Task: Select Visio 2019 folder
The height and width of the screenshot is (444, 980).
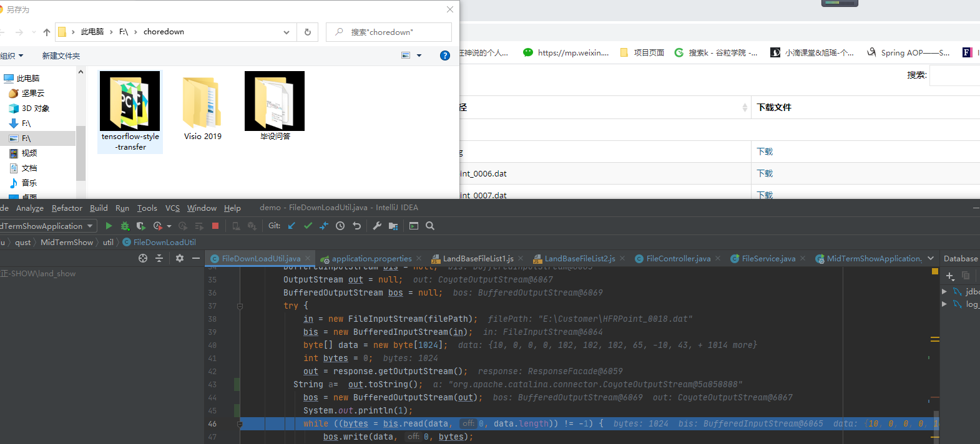Action: pos(203,107)
